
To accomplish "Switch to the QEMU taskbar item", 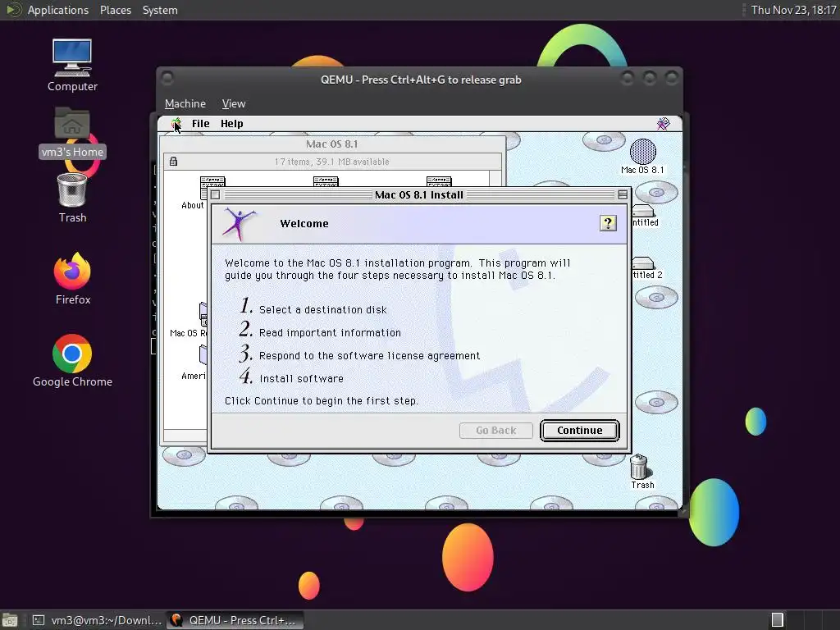I will [235, 620].
